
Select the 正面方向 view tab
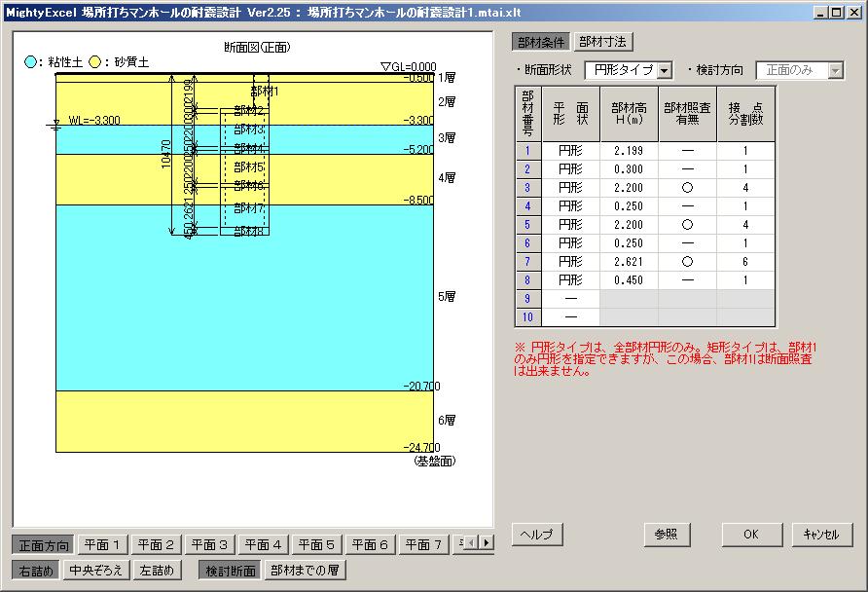point(45,545)
